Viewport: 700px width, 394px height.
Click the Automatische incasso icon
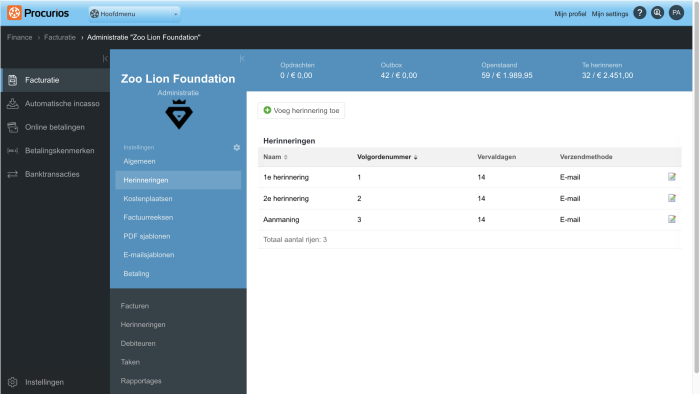12,104
